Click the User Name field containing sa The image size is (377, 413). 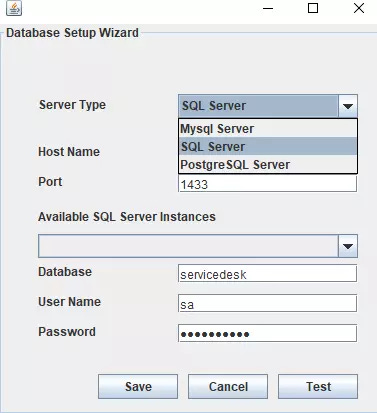click(x=267, y=303)
